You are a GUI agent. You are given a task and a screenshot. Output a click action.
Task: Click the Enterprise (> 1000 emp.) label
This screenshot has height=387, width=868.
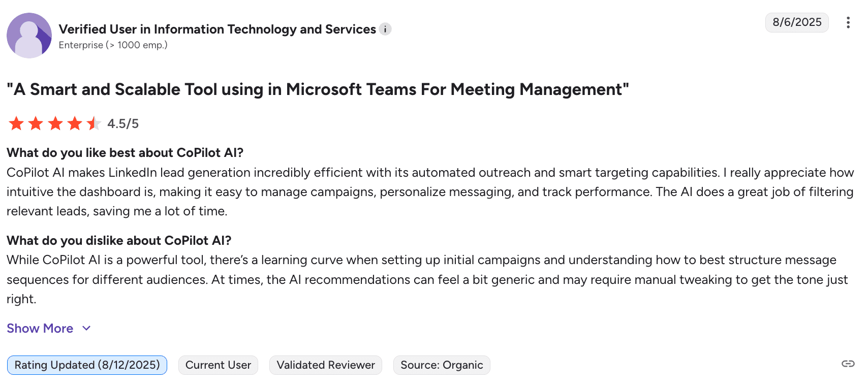pos(113,45)
